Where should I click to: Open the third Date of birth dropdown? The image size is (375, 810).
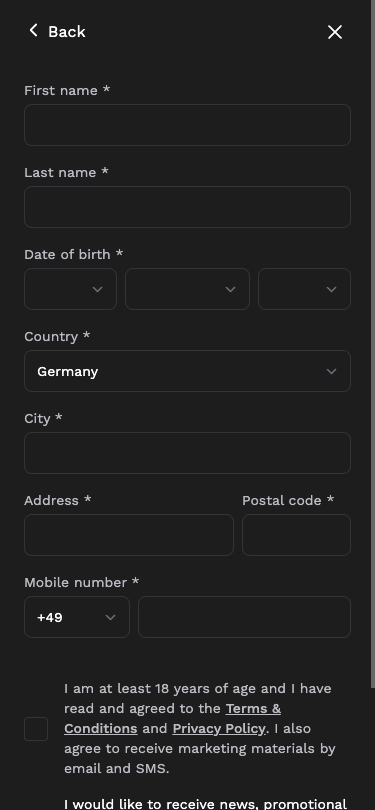coord(304,289)
